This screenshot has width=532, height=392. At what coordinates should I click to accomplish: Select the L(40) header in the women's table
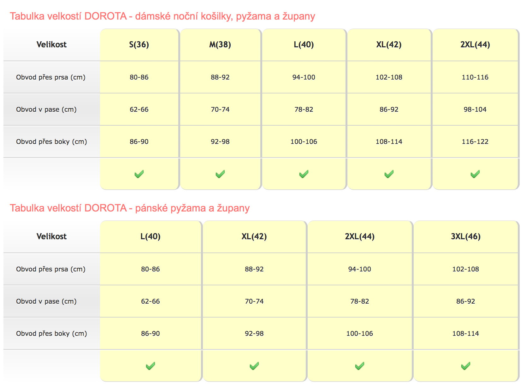tap(304, 45)
